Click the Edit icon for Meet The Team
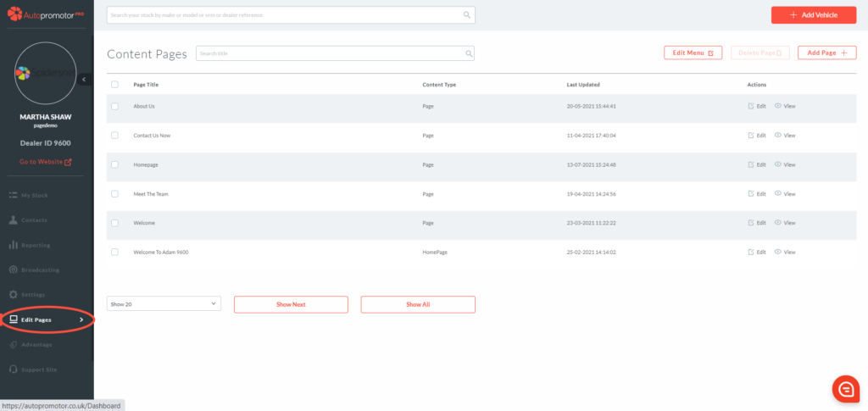 coord(750,194)
